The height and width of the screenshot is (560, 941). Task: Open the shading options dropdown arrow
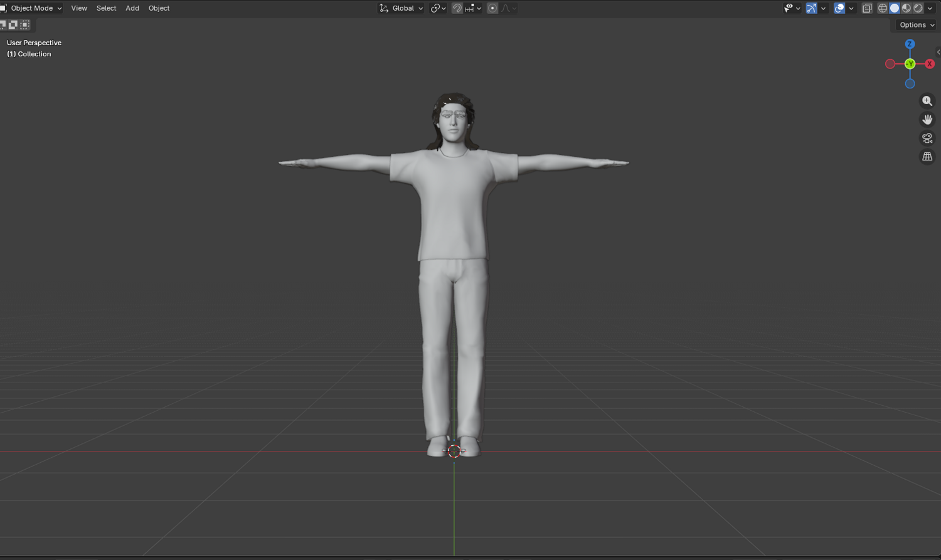click(930, 8)
